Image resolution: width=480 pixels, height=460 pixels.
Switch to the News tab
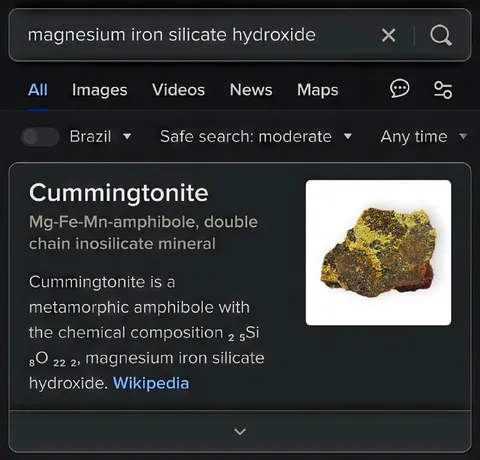click(x=251, y=90)
